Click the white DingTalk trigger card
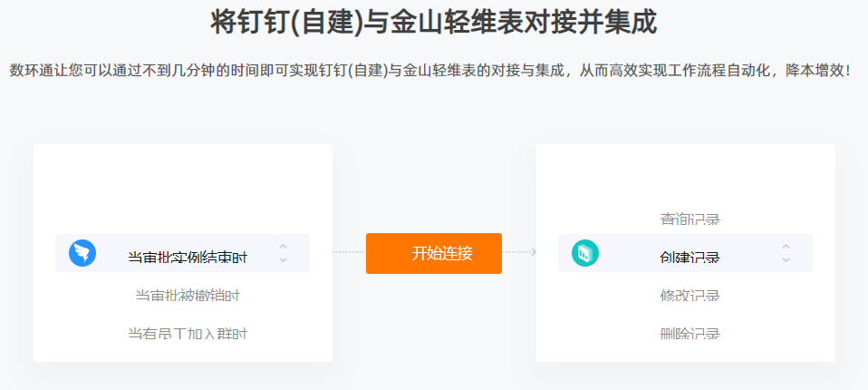868x390 pixels. click(x=183, y=253)
